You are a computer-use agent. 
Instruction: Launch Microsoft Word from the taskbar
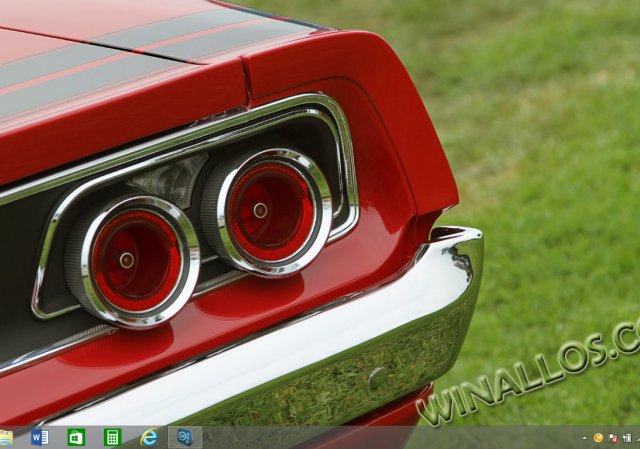point(40,438)
